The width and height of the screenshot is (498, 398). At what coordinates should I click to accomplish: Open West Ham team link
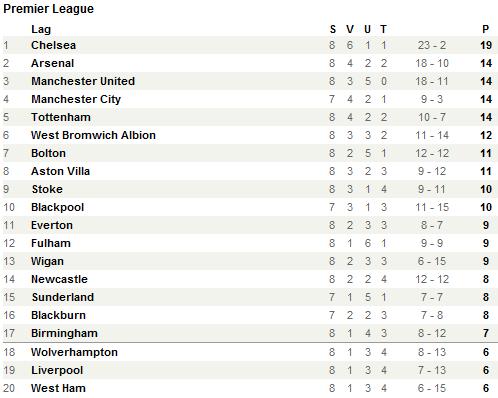(x=58, y=388)
